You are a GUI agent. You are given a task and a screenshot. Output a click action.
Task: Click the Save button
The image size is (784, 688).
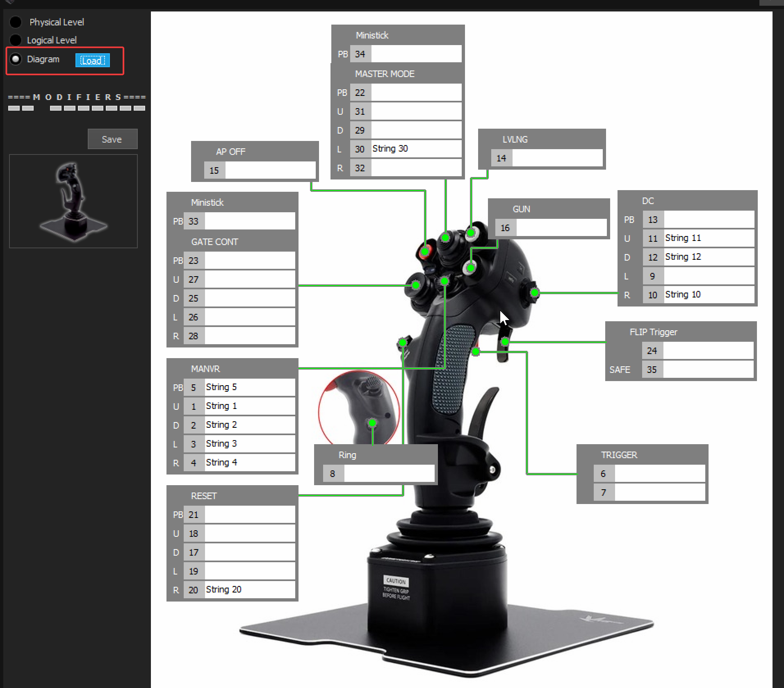[x=112, y=139]
